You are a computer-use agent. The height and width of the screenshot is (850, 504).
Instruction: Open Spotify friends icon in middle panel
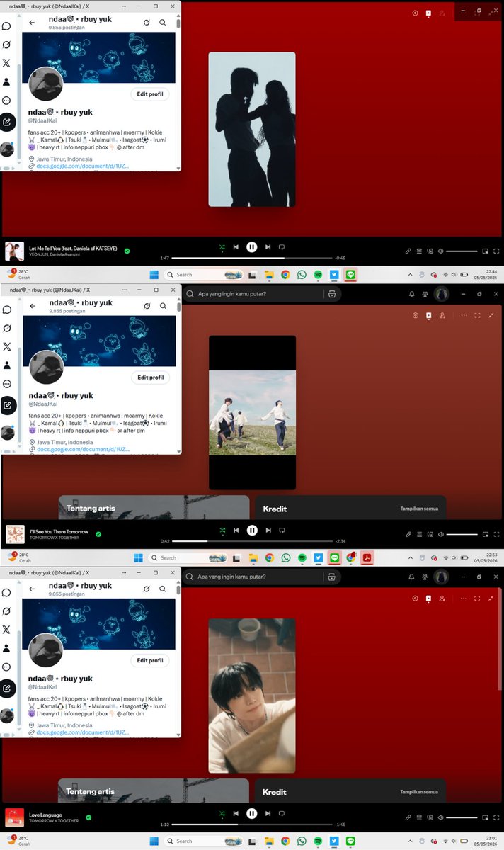click(424, 294)
